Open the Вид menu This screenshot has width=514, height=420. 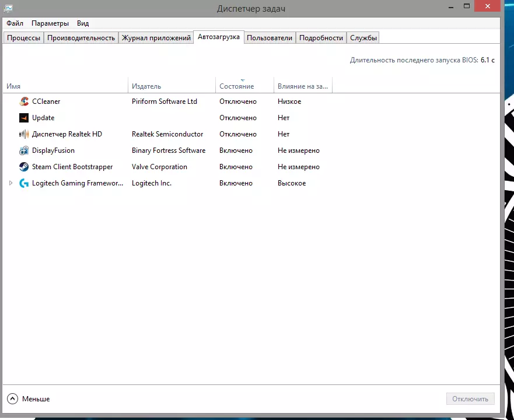coord(83,23)
